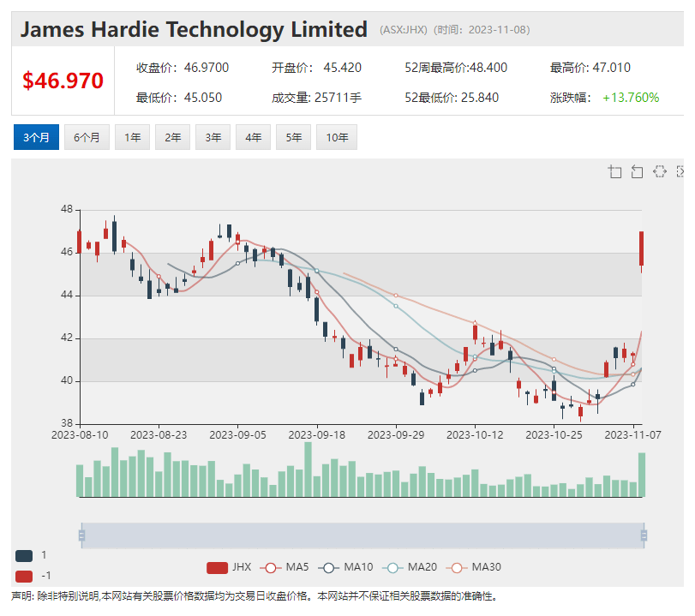Activate the area zoom tool icon
Image resolution: width=695 pixels, height=616 pixels.
coord(615,171)
